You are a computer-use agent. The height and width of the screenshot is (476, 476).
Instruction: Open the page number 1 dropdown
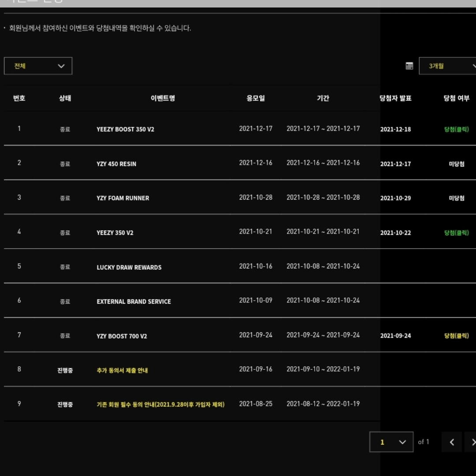[391, 442]
